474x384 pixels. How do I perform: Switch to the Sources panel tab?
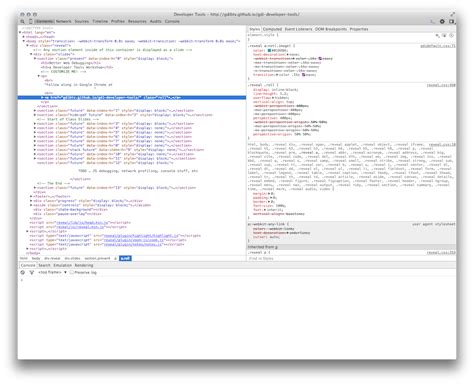pyautogui.click(x=82, y=21)
